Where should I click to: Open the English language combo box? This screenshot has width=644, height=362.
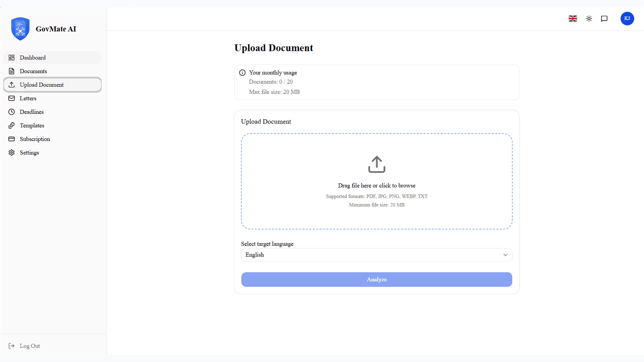coord(377,255)
